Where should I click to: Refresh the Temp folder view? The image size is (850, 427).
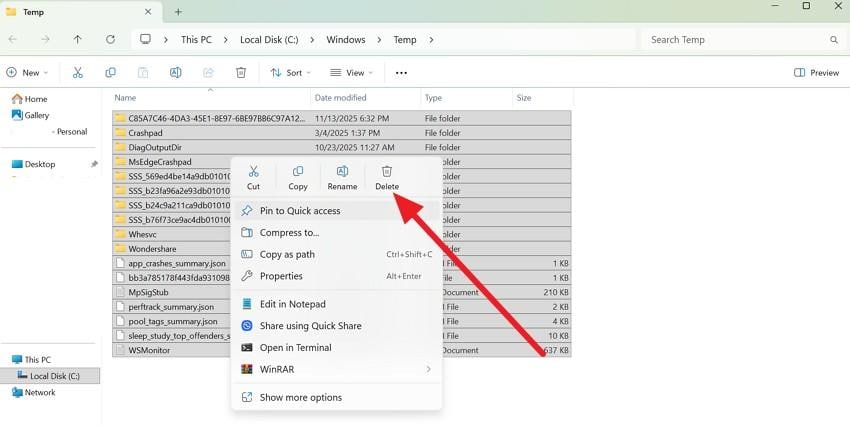[111, 40]
